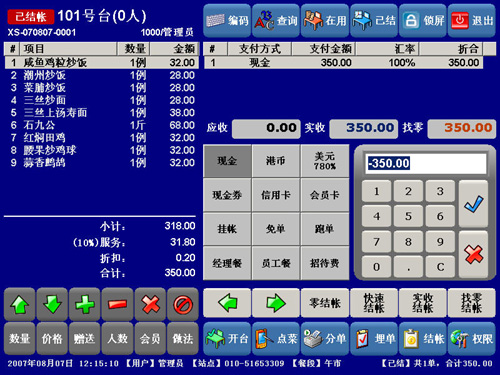The image size is (500, 375).
Task: Click keypad digit 5
Action: pos(408,216)
